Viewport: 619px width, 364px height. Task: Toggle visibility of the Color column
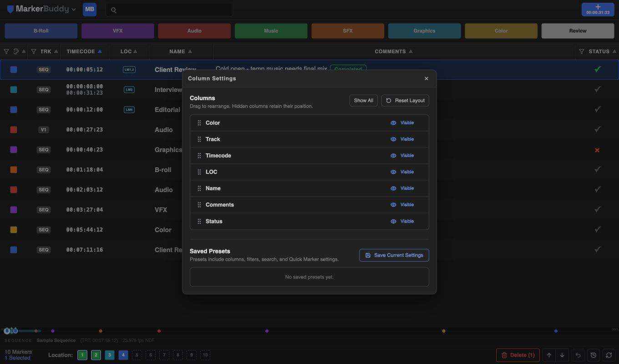(x=402, y=123)
